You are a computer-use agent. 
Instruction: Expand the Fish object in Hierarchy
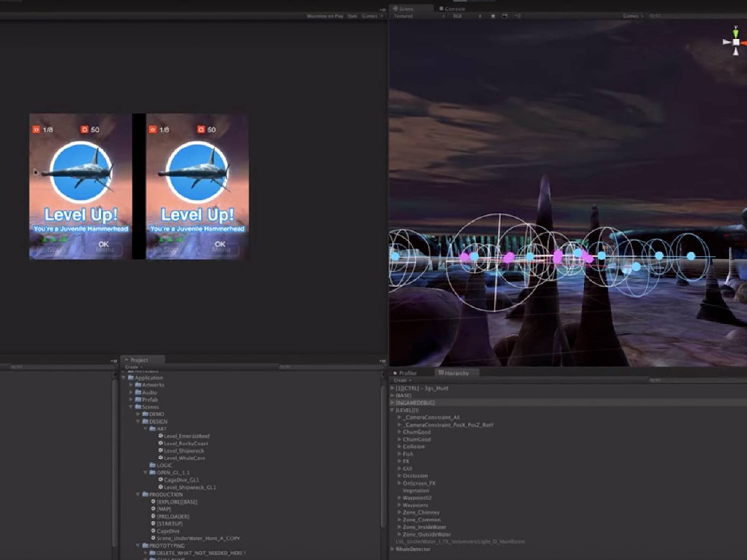tap(399, 454)
